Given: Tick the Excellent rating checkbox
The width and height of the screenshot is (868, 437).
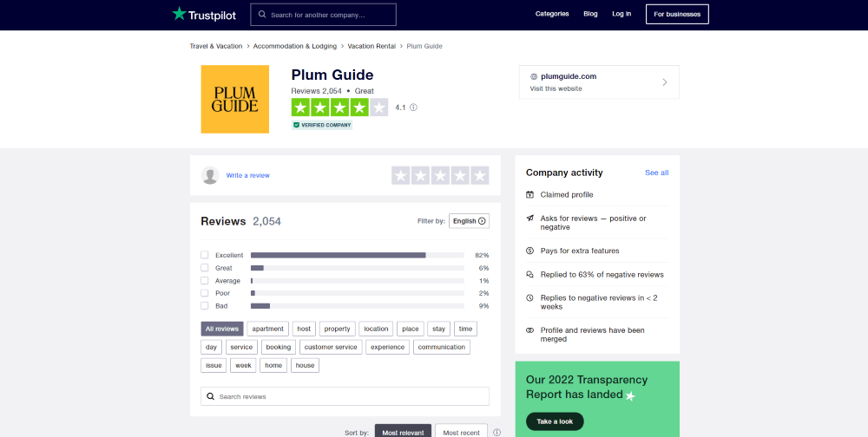Looking at the screenshot, I should tap(205, 255).
